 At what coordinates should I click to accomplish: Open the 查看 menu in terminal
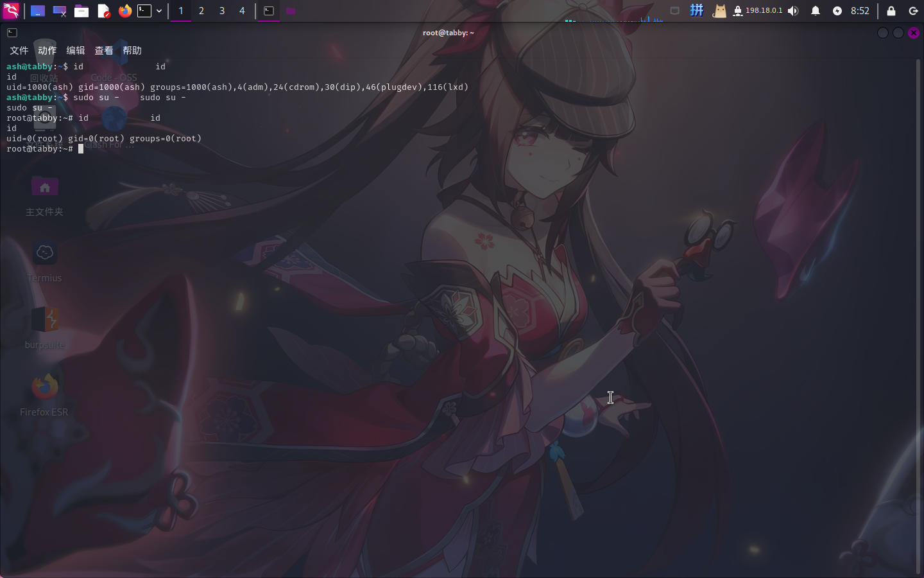tap(103, 50)
